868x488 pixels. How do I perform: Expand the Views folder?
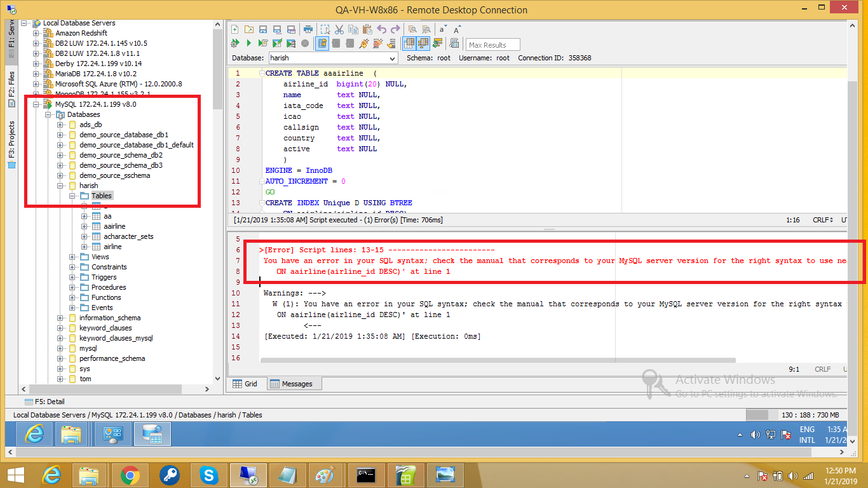click(x=72, y=257)
